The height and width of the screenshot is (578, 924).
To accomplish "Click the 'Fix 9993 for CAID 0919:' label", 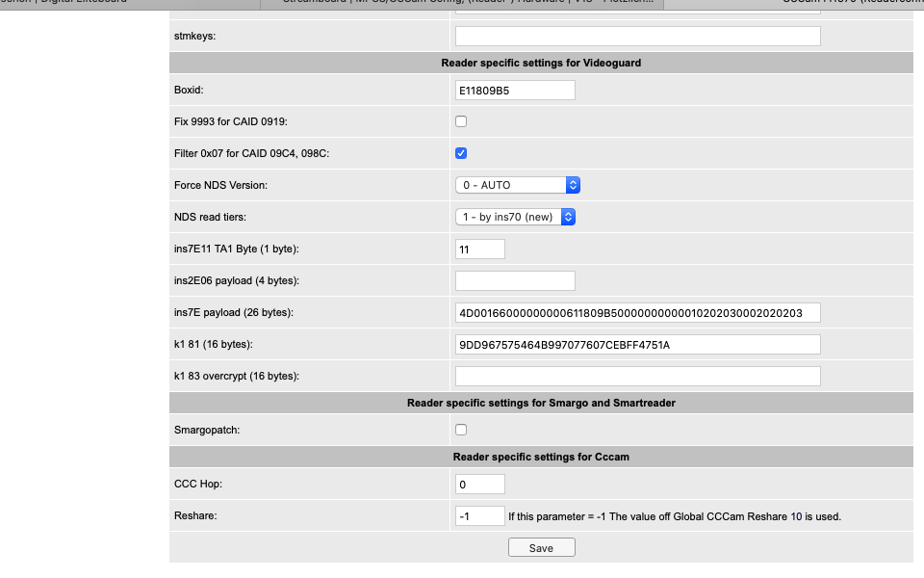I will point(231,122).
